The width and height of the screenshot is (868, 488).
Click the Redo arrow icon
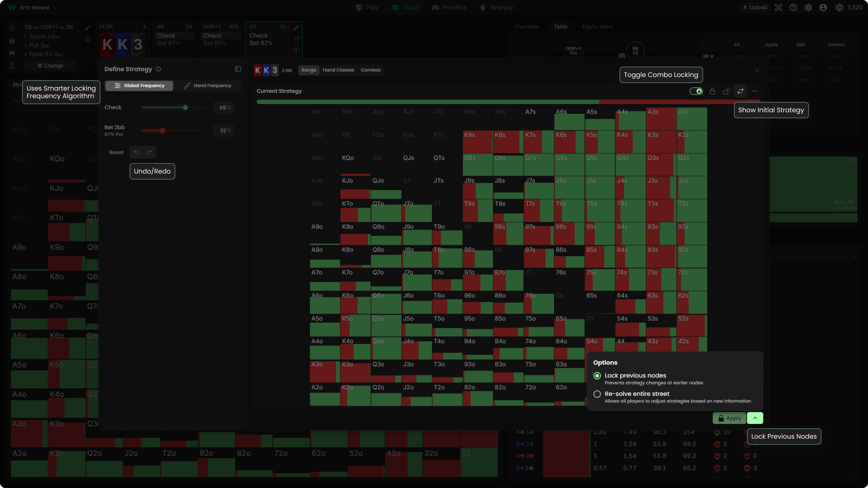149,153
